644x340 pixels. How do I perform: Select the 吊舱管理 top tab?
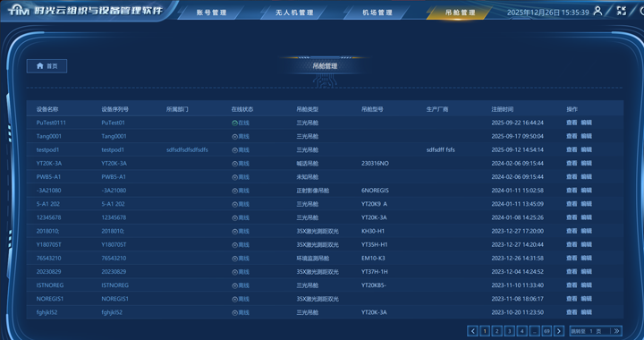point(460,13)
